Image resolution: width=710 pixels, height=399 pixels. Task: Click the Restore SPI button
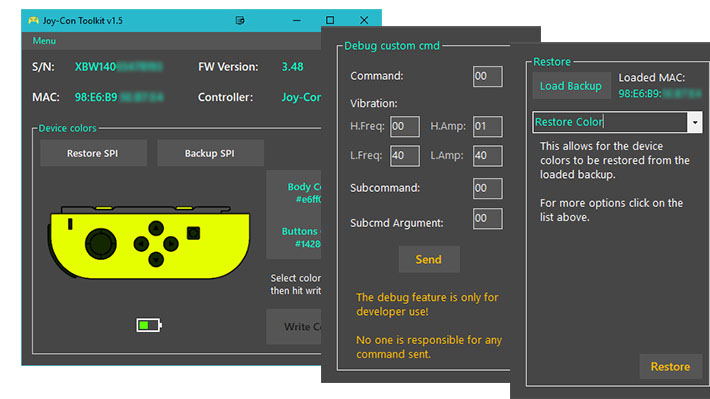[93, 153]
